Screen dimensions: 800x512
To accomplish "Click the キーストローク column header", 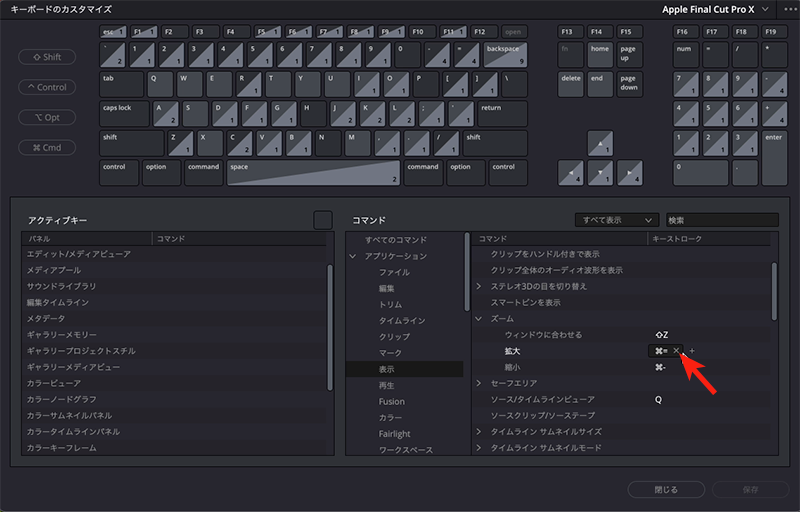I will click(709, 239).
